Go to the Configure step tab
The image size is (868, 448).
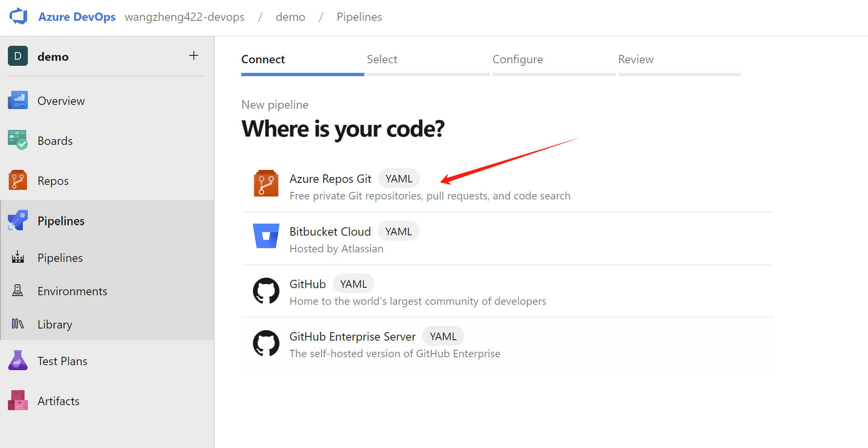pos(517,60)
